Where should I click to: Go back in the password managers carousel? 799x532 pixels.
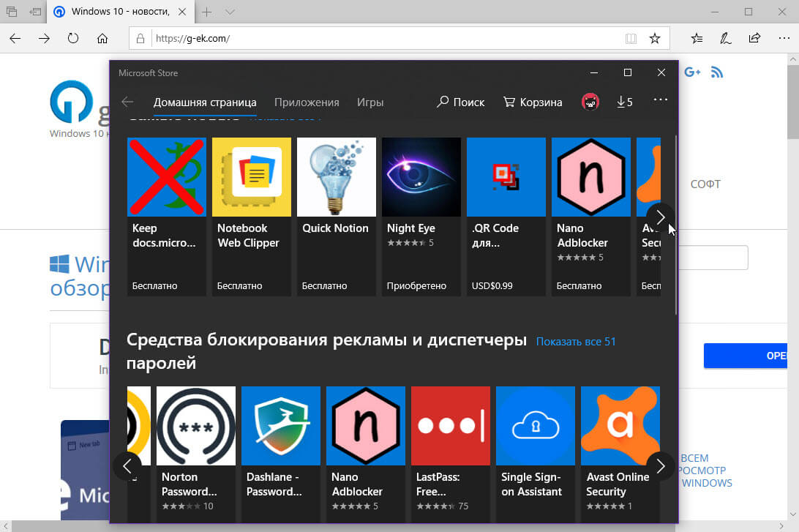128,465
